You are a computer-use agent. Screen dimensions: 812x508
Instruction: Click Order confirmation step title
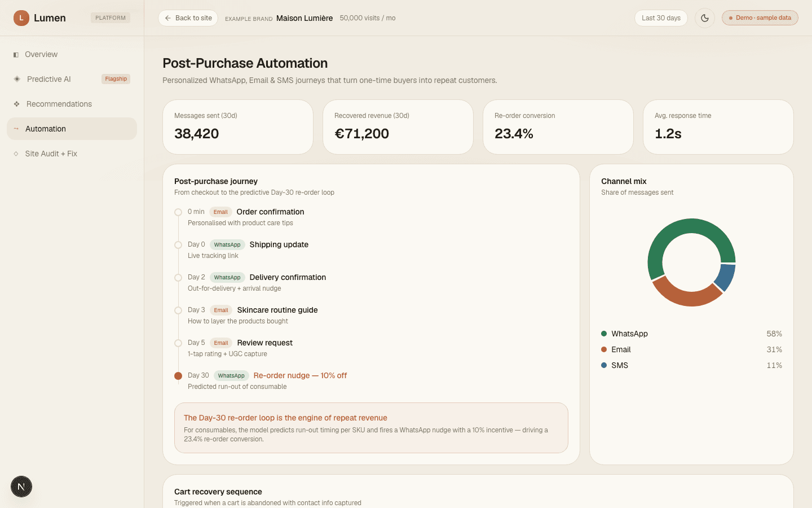pyautogui.click(x=270, y=212)
